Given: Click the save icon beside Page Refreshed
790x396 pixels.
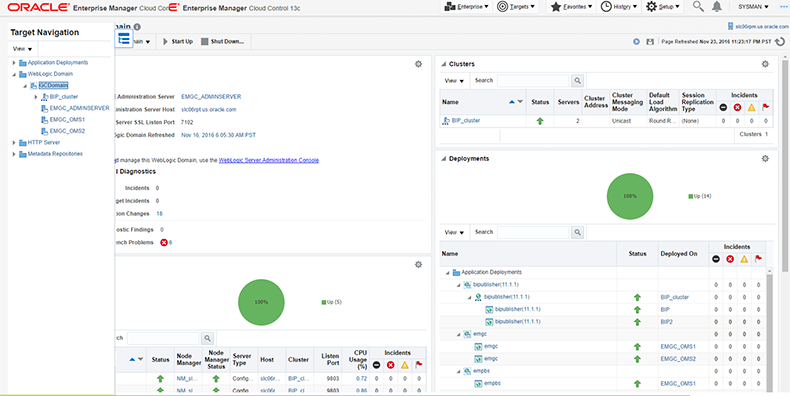Looking at the screenshot, I should [x=650, y=42].
